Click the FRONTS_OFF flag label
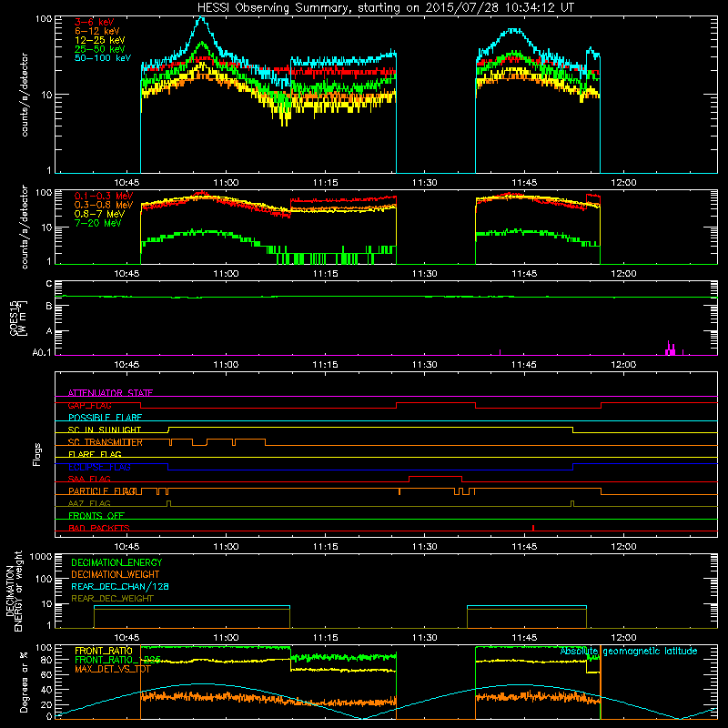728x728 pixels. (x=96, y=516)
